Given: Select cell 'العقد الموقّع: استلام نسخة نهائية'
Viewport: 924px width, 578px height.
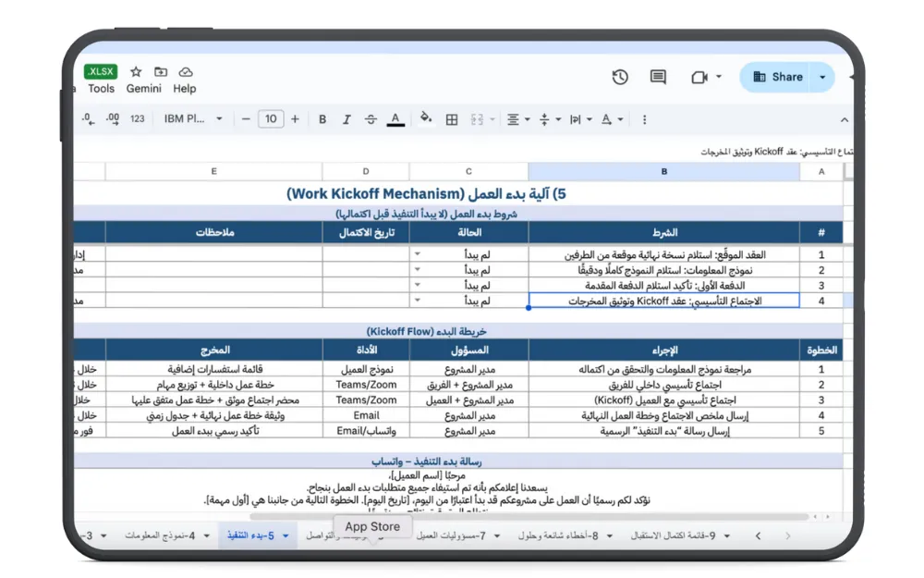Looking at the screenshot, I should [x=664, y=255].
